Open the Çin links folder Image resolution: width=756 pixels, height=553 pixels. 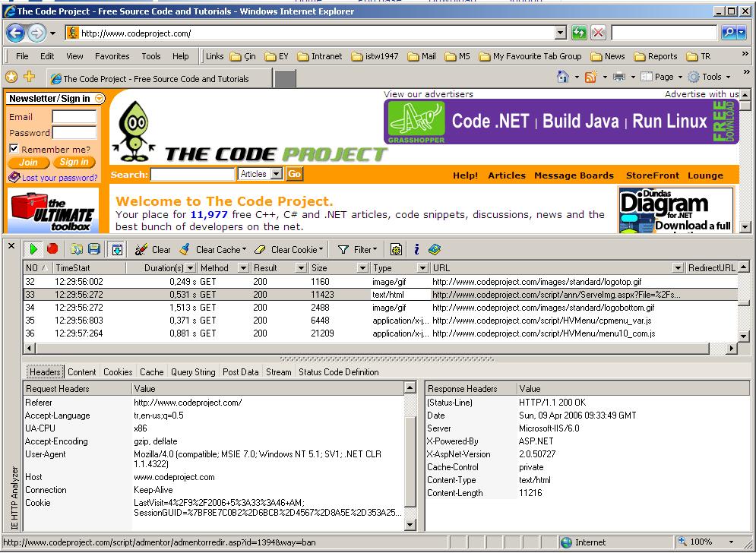[243, 56]
